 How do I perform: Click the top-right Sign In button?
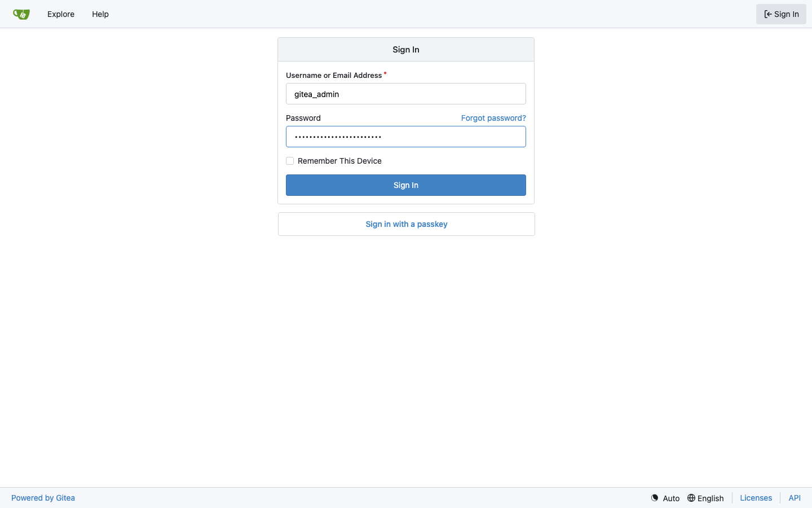click(781, 14)
